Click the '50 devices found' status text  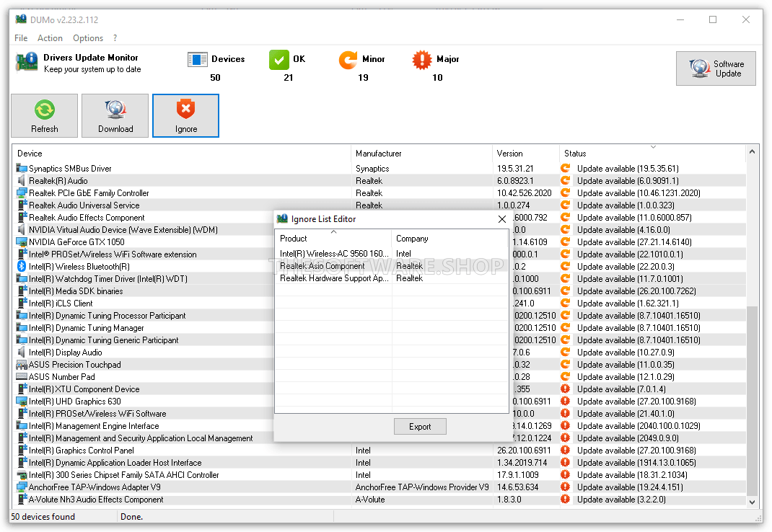point(43,516)
